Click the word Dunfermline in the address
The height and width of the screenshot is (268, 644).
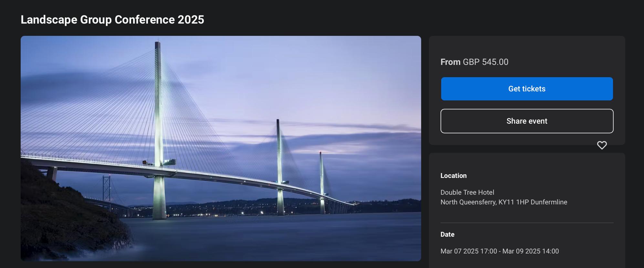click(x=549, y=202)
